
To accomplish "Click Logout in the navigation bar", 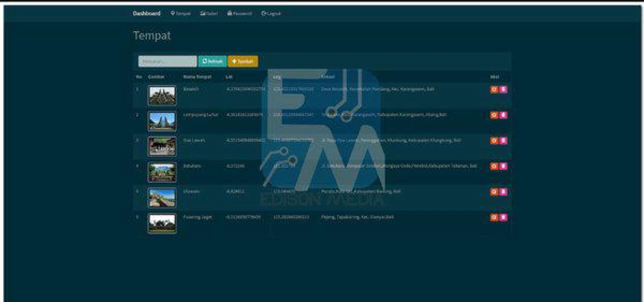I will [271, 14].
